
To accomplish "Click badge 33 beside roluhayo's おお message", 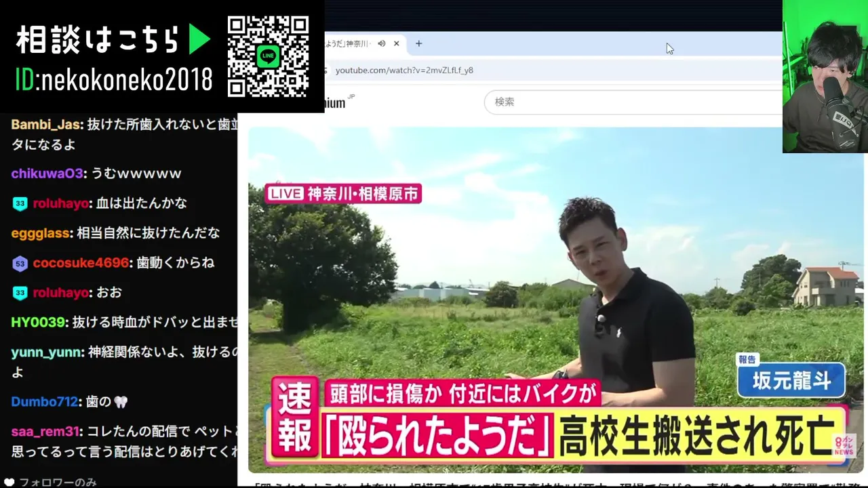I will 20,293.
